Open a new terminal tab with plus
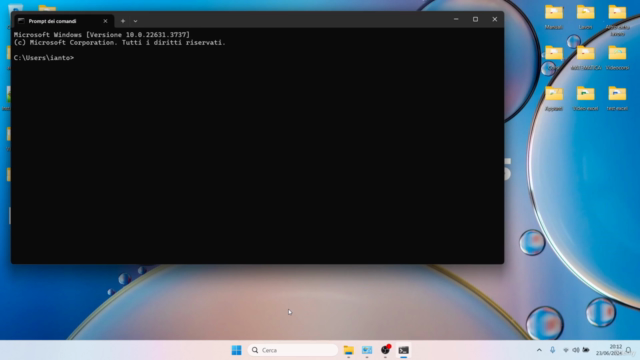 (x=122, y=21)
